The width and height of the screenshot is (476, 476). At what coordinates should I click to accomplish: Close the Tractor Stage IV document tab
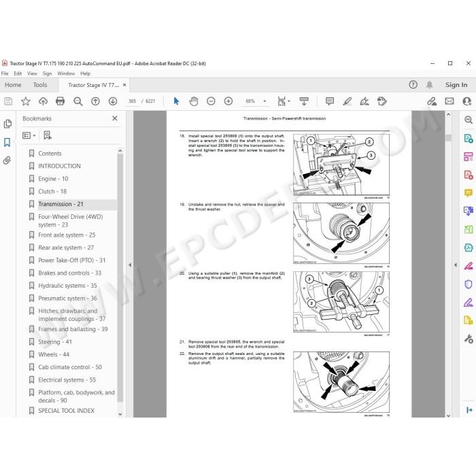124,85
